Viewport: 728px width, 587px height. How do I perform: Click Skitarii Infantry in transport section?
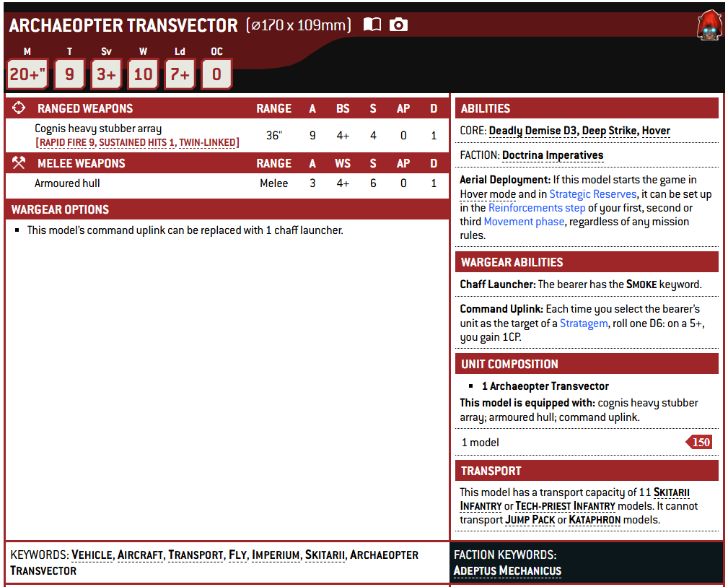[574, 499]
